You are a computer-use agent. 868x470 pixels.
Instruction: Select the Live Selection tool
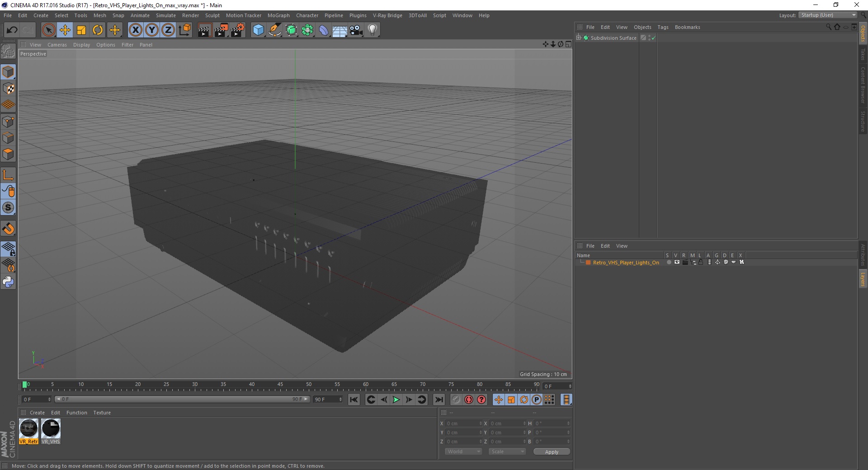48,30
